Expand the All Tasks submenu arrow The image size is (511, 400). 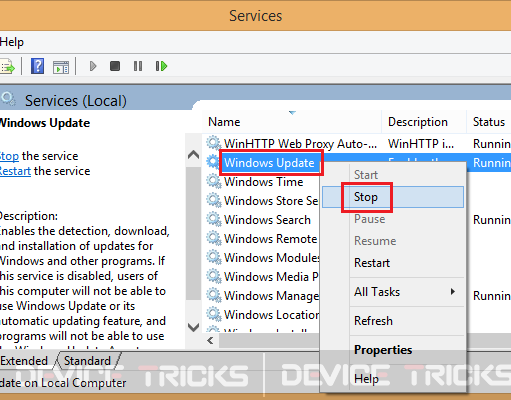(x=452, y=292)
